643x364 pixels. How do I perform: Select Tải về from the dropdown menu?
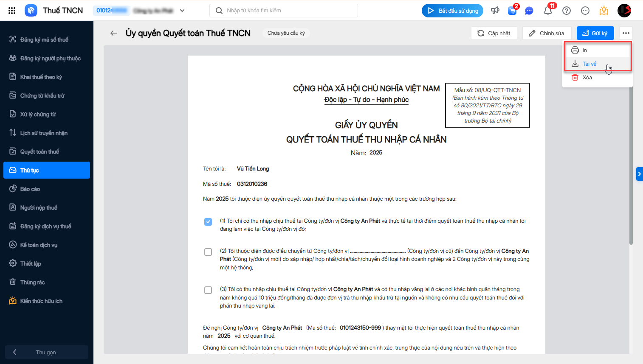click(x=598, y=64)
